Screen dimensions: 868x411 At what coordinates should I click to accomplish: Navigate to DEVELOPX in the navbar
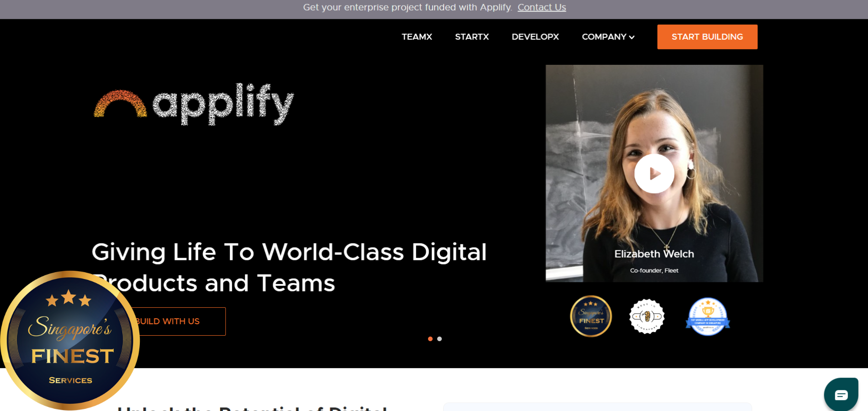pyautogui.click(x=535, y=37)
